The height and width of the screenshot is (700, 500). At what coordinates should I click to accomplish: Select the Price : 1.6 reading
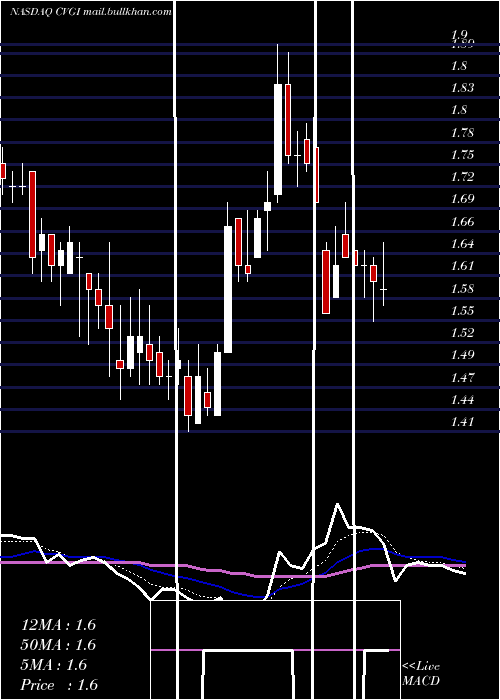coord(59,685)
